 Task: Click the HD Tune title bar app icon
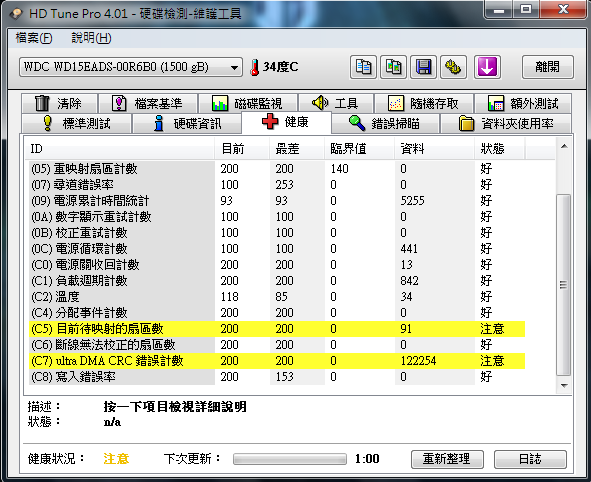coord(16,14)
